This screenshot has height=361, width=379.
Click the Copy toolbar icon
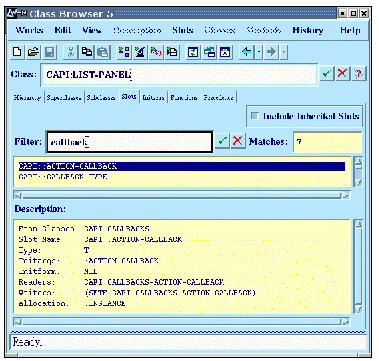click(87, 52)
